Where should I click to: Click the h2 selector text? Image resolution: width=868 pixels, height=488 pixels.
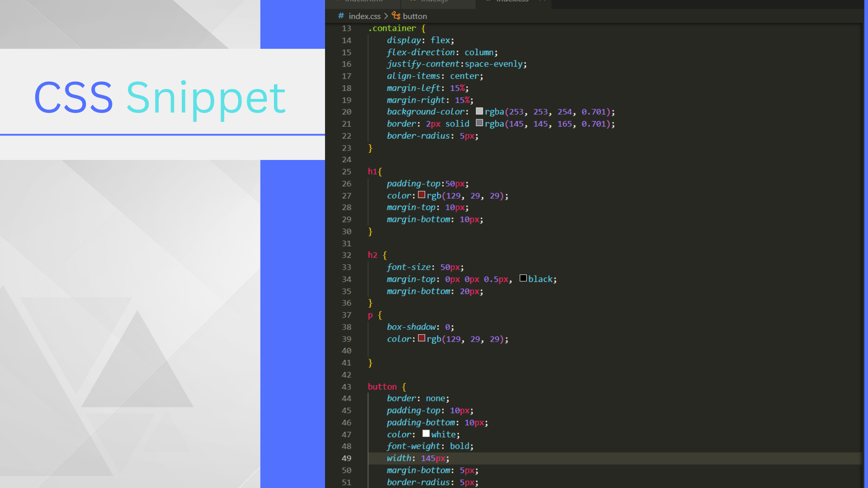373,255
